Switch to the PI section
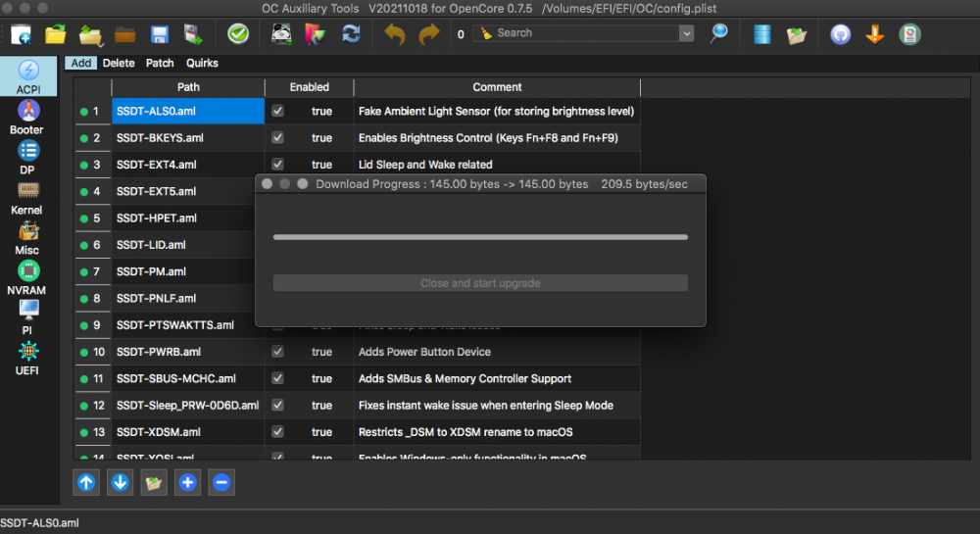 (x=26, y=317)
